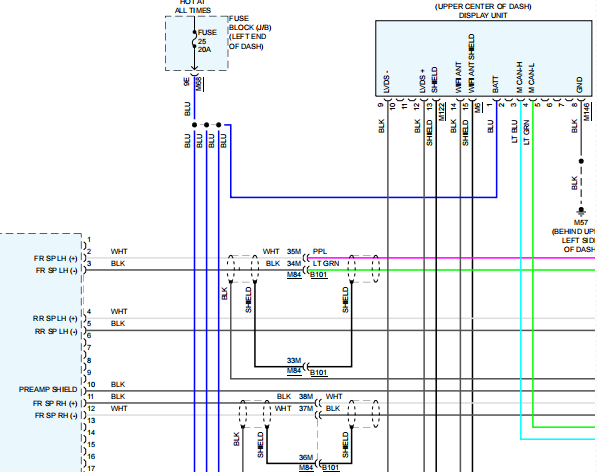The image size is (597, 472).
Task: Click the PPL wire color label
Action: [x=320, y=252]
